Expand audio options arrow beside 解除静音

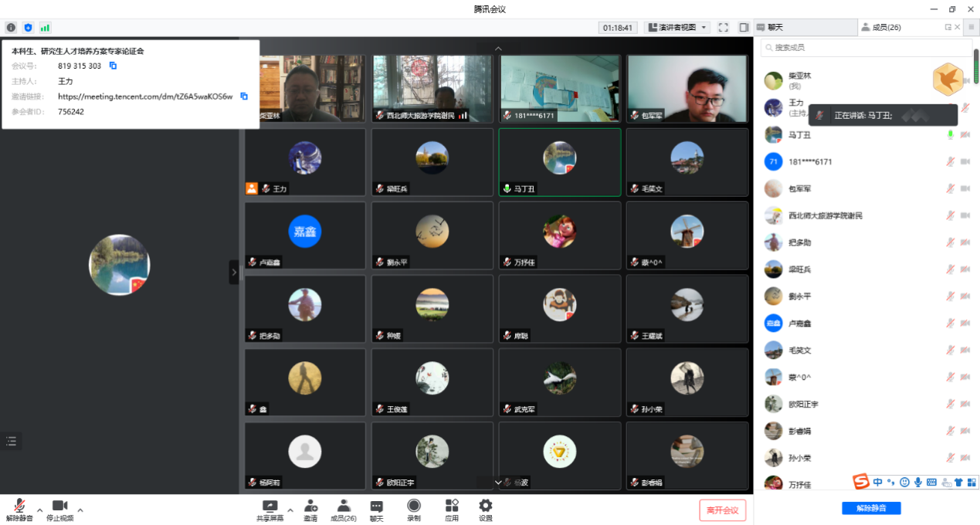click(40, 510)
